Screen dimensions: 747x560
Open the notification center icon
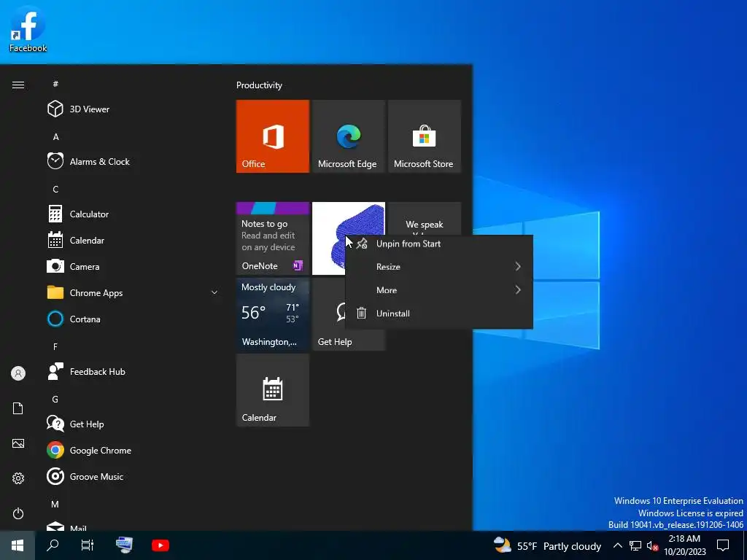coord(723,545)
